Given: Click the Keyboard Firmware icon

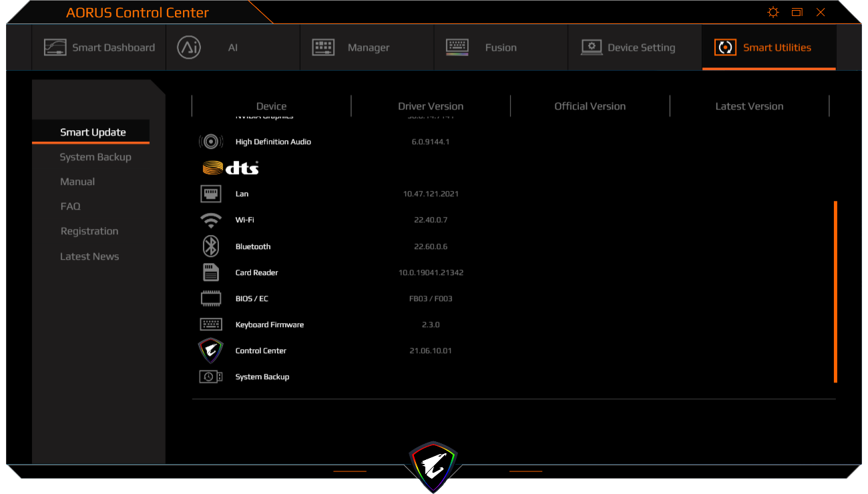Looking at the screenshot, I should pos(211,324).
